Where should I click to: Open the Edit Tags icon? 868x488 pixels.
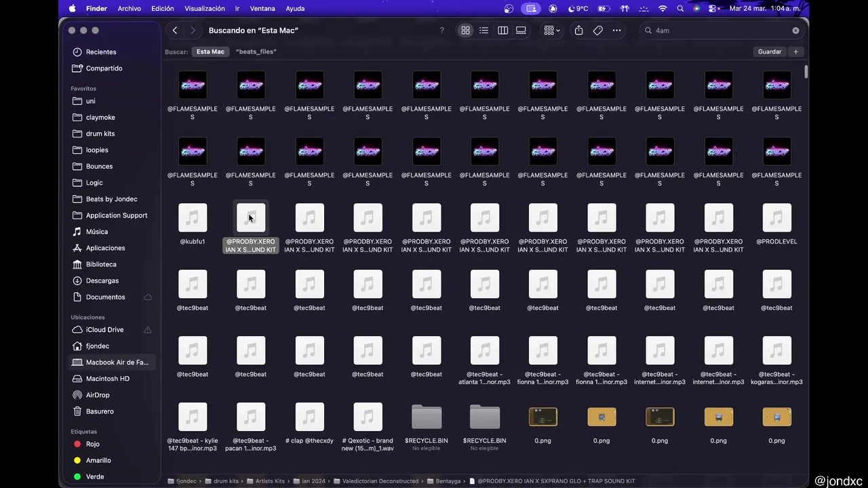[597, 30]
